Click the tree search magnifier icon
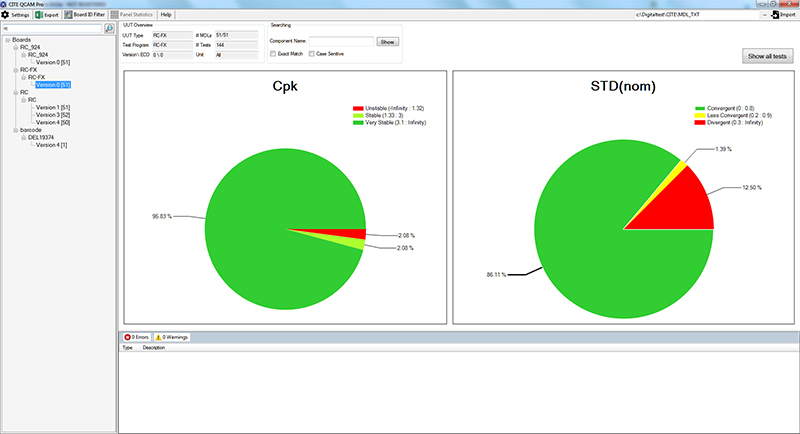 [x=108, y=29]
